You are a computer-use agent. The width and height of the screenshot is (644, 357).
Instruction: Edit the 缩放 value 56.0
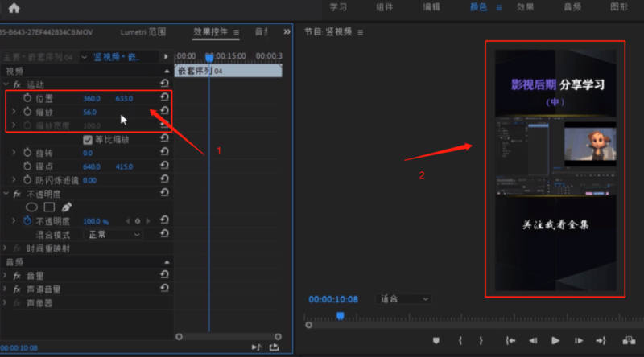click(89, 112)
